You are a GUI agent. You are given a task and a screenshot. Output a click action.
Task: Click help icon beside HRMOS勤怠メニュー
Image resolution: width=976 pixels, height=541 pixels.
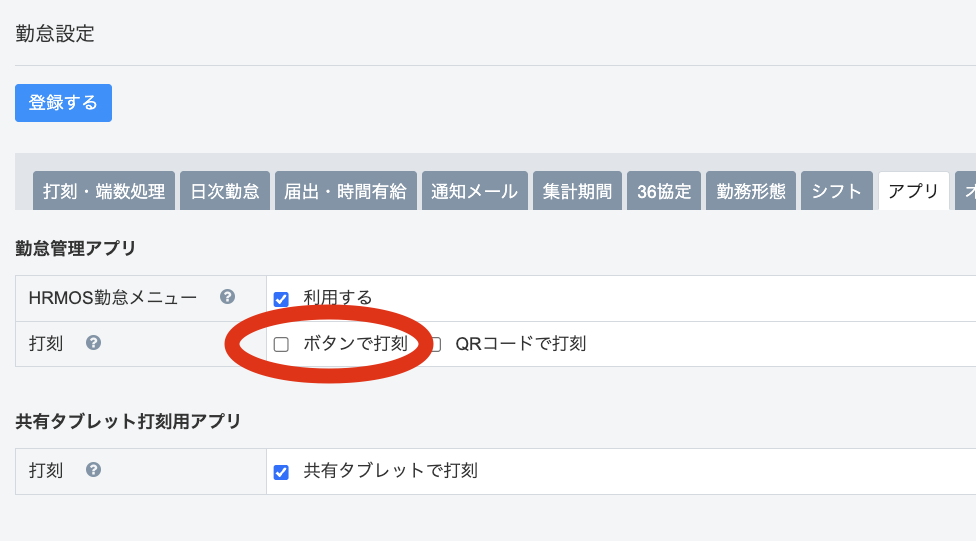228,297
